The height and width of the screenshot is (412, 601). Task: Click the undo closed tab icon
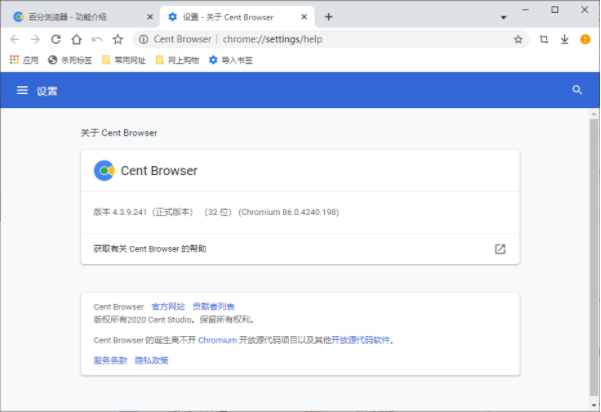pos(97,39)
